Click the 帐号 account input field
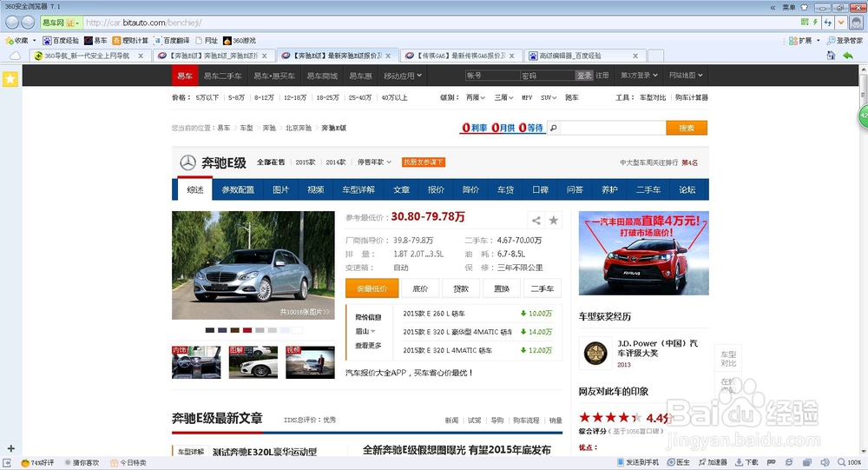This screenshot has width=868, height=470. pyautogui.click(x=492, y=76)
